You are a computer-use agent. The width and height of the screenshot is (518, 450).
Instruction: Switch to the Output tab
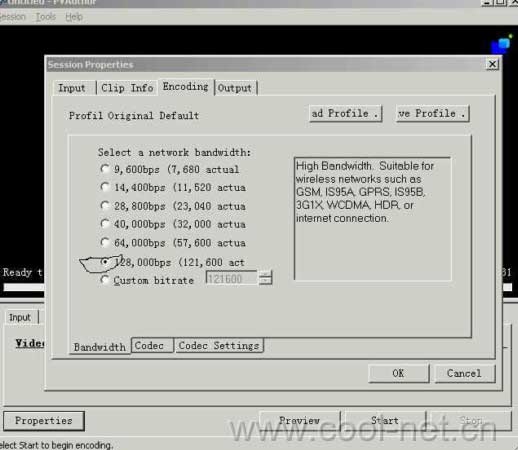pos(235,88)
